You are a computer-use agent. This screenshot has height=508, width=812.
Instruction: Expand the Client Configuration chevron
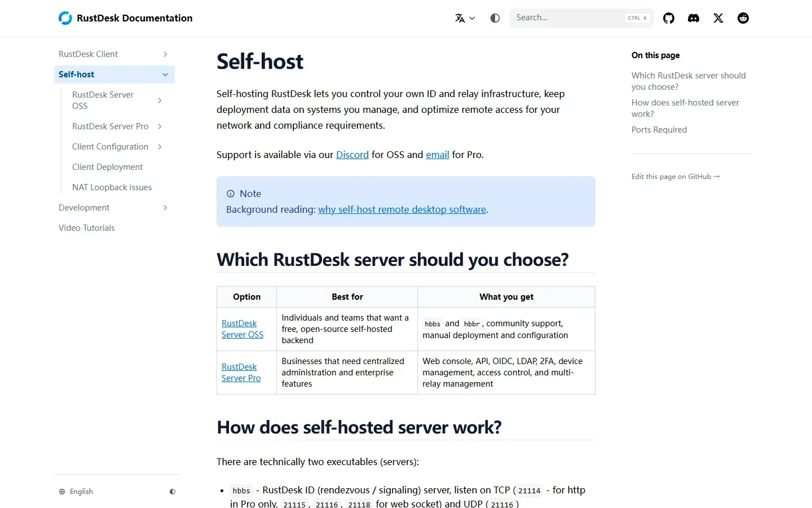pyautogui.click(x=160, y=147)
